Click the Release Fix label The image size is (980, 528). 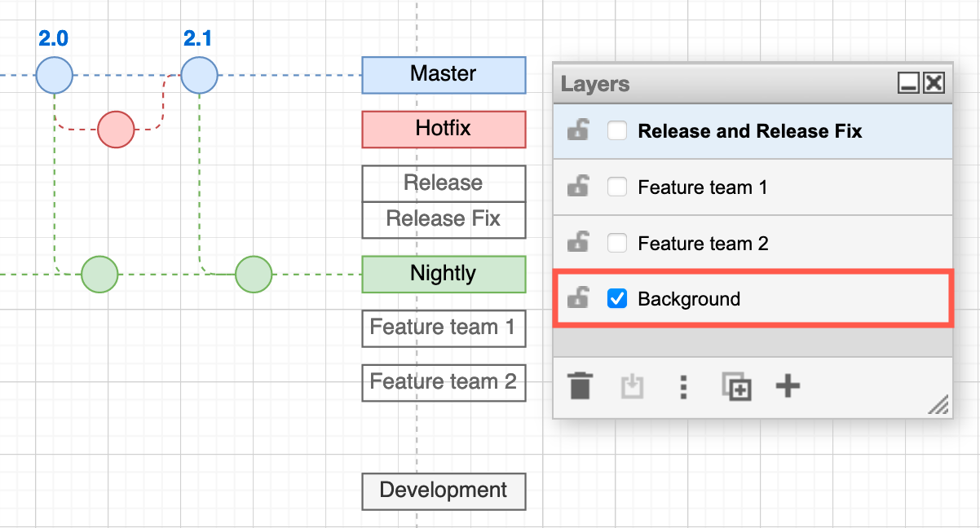[444, 220]
